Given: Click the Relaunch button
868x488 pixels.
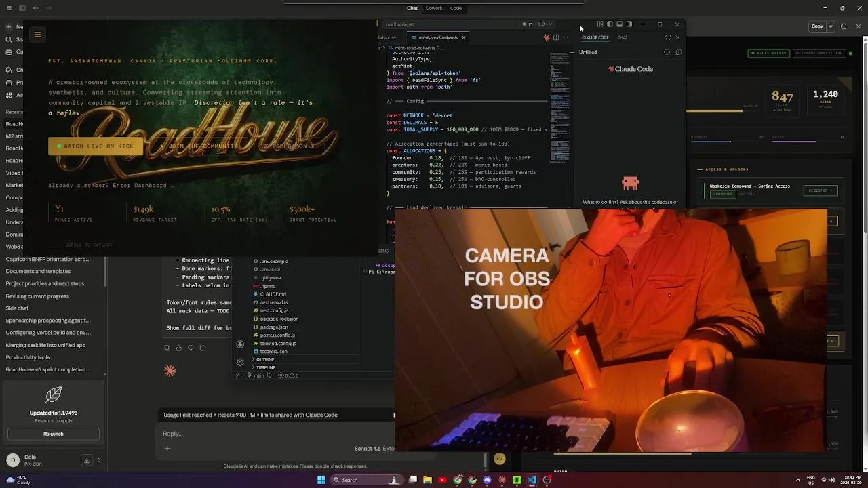Looking at the screenshot, I should pyautogui.click(x=54, y=434).
